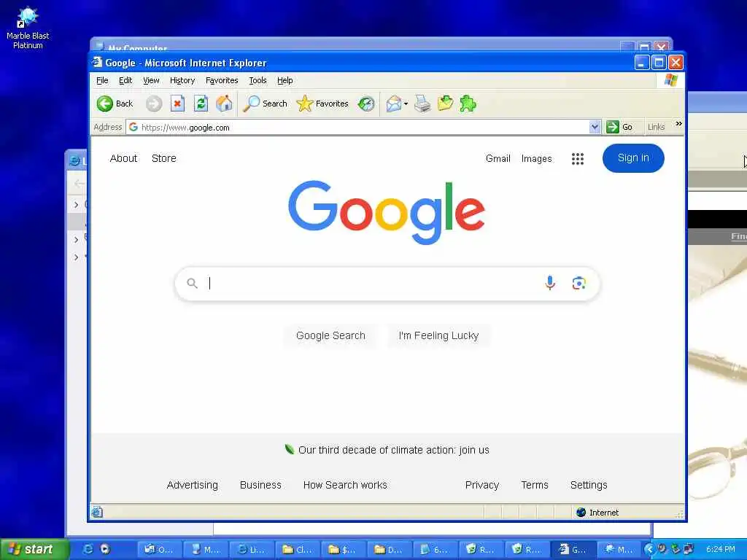
Task: Open the Windows Start menu
Action: click(x=34, y=549)
